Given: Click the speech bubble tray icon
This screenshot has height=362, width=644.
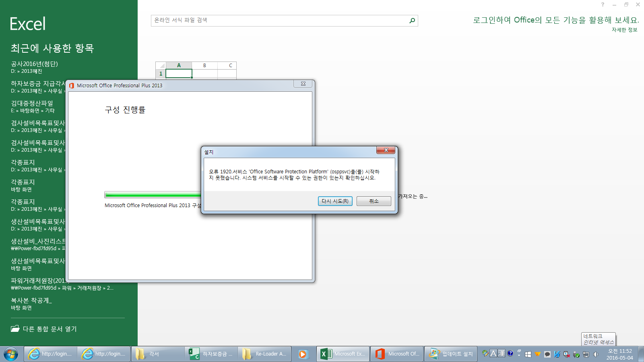Looking at the screenshot, I should [x=547, y=354].
